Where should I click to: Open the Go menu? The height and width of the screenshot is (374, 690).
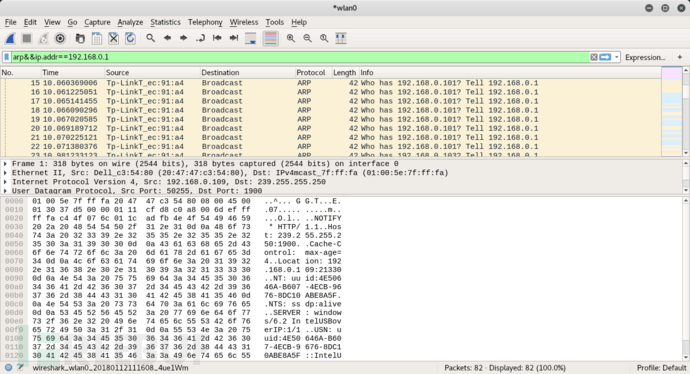coord(72,22)
